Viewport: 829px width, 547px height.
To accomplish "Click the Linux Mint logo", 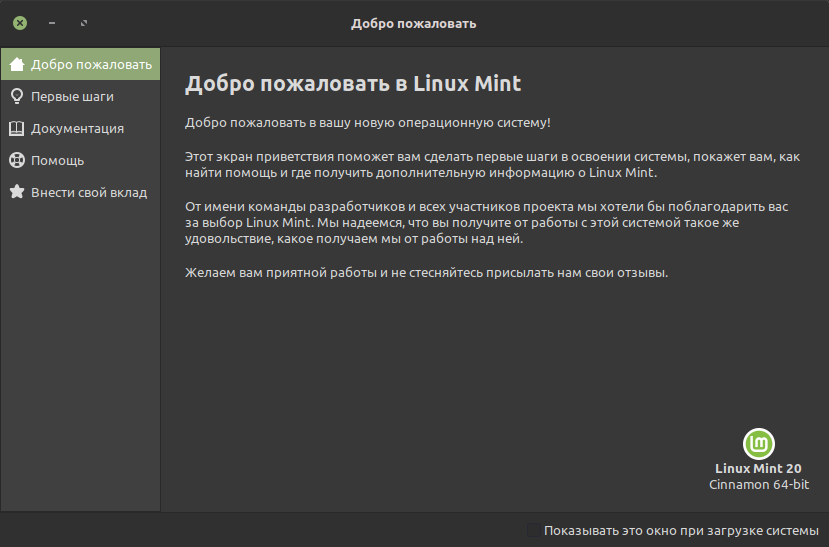I will pyautogui.click(x=759, y=444).
